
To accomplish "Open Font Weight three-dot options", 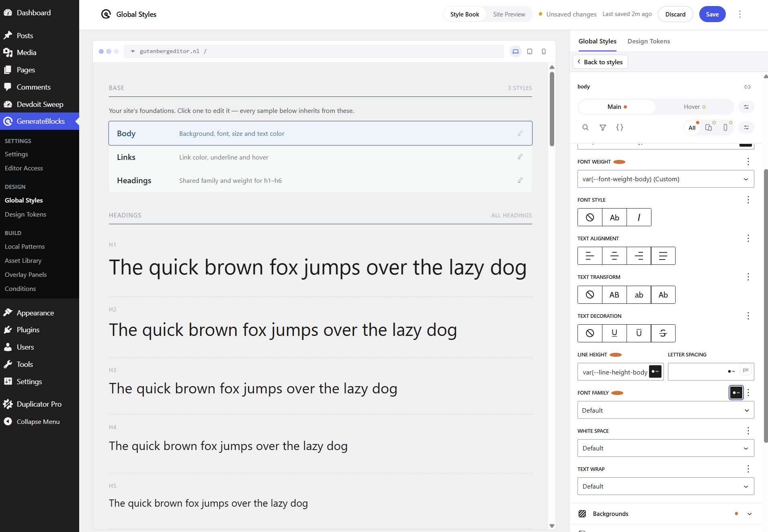I will (748, 162).
